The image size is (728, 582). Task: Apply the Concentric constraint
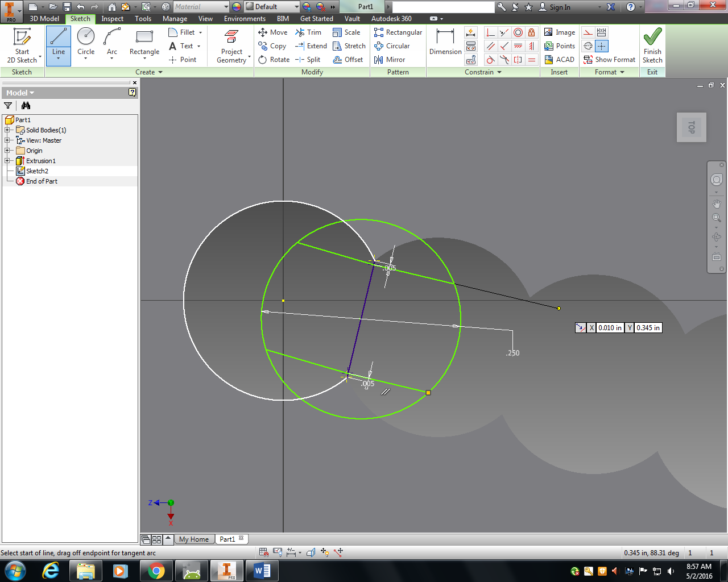(518, 32)
